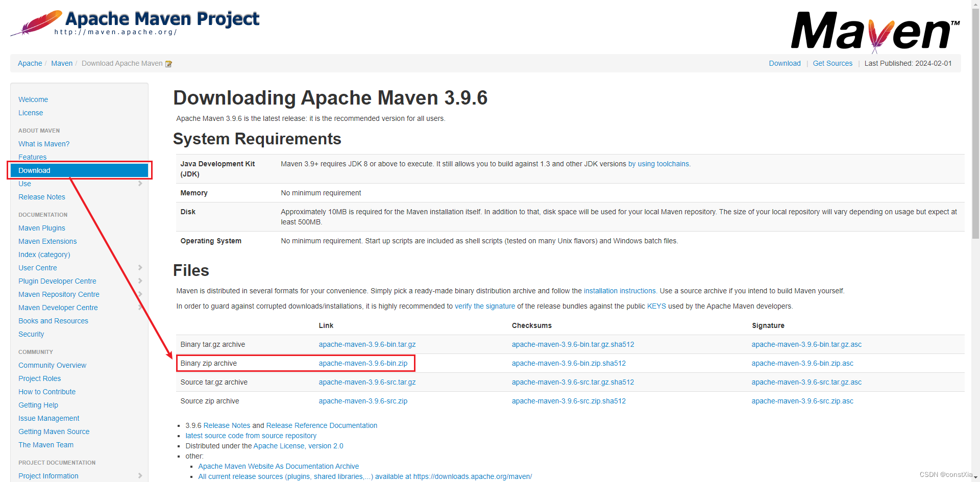This screenshot has height=482, width=980.
Task: Open Books and Resources link
Action: (53, 321)
